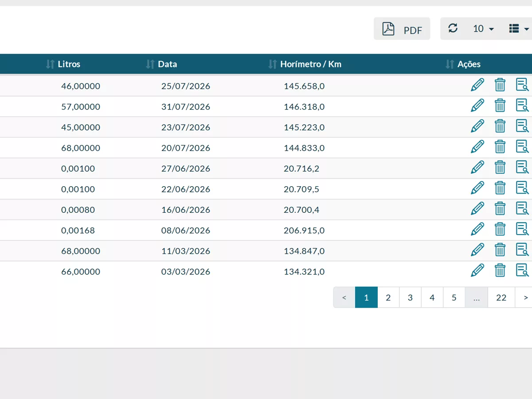
Task: Click pencil icon for the 20/07/2026 row
Action: 477,147
